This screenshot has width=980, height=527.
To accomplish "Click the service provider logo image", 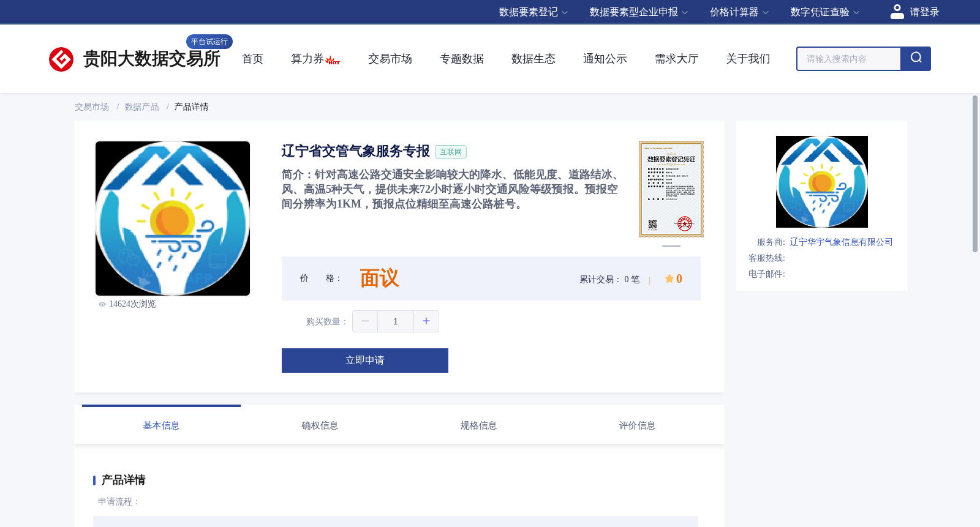I will [822, 182].
